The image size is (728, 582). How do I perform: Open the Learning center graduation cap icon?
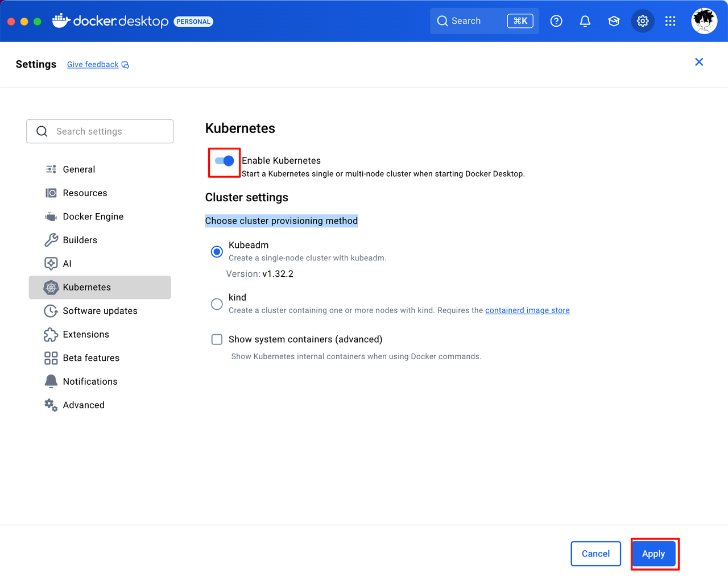(x=614, y=21)
